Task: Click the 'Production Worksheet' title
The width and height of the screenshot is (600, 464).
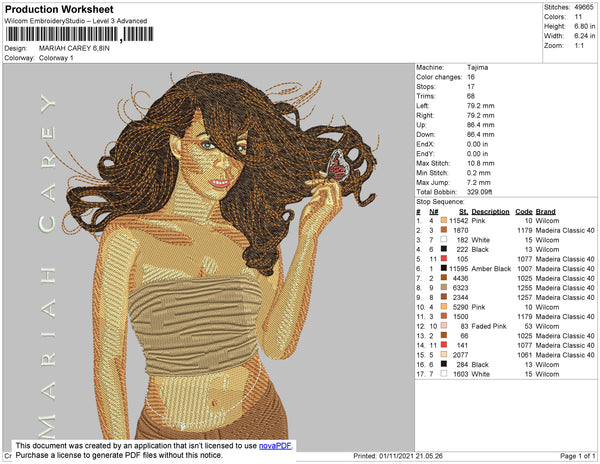Action: click(x=59, y=10)
